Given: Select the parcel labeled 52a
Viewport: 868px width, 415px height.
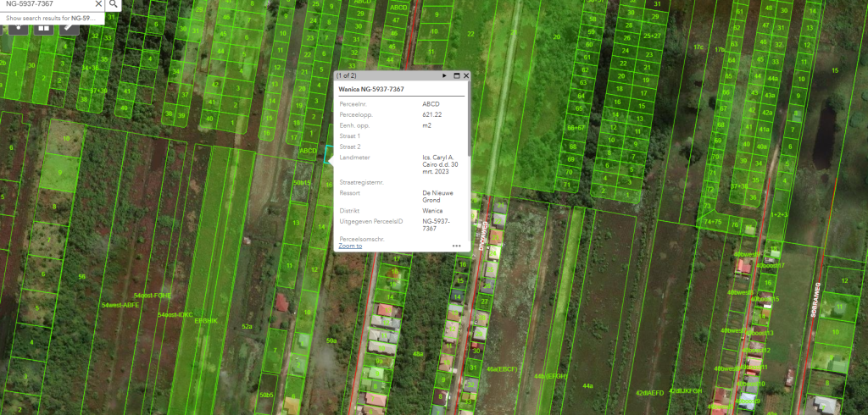Looking at the screenshot, I should [248, 325].
